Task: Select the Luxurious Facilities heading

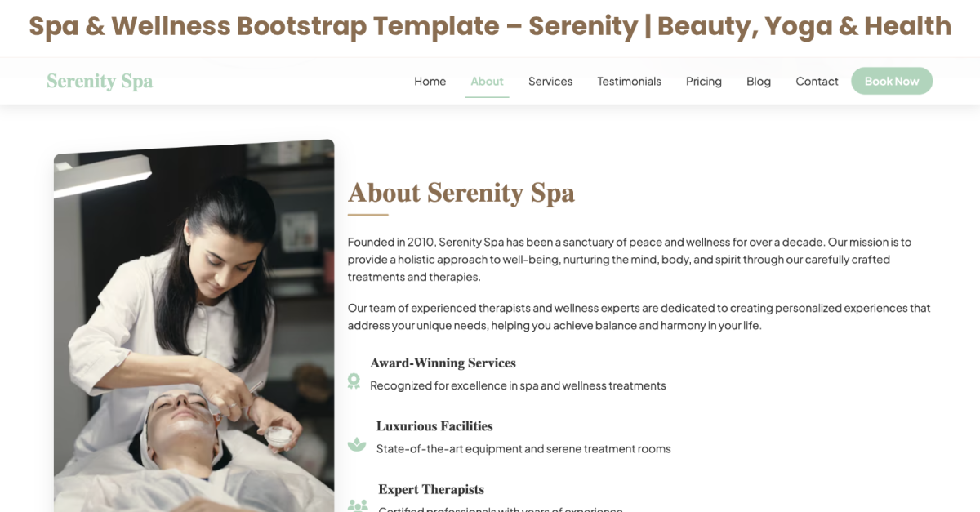Action: pyautogui.click(x=434, y=425)
